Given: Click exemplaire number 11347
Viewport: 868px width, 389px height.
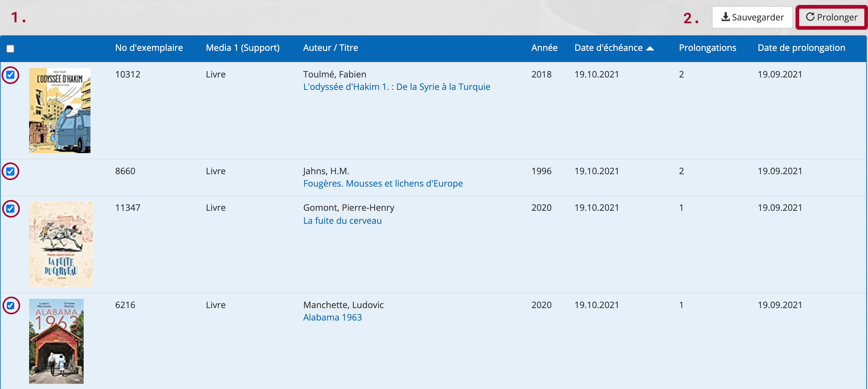Looking at the screenshot, I should tap(127, 208).
